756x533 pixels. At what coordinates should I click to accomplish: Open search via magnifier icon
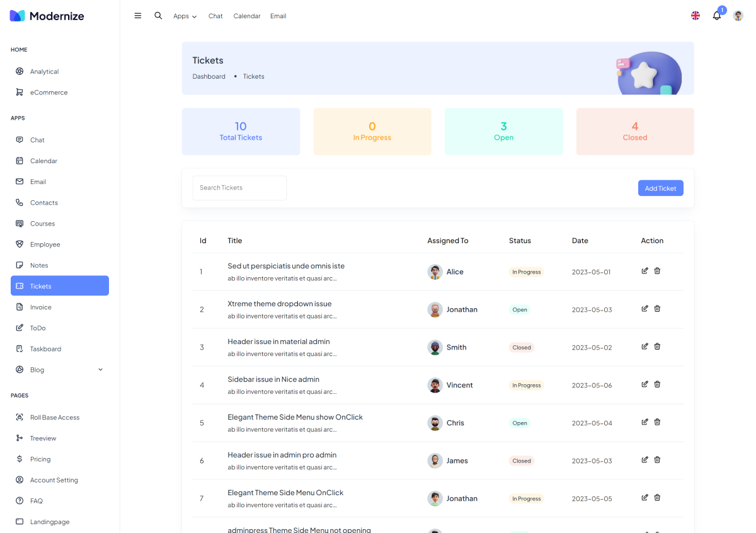[x=158, y=16]
